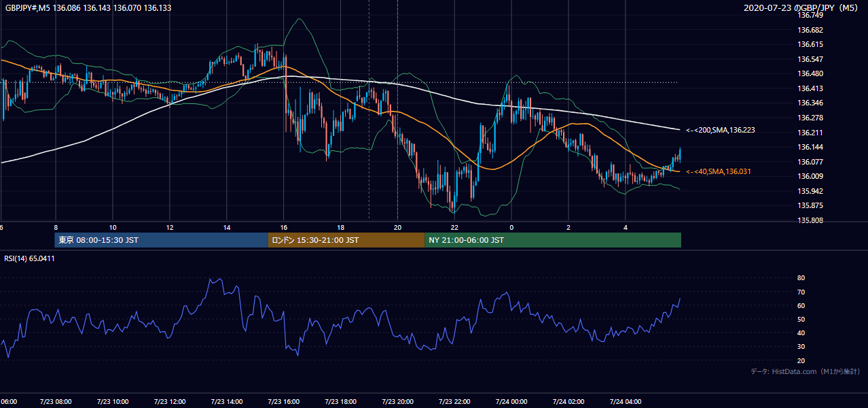Click the RSI 50 level label
868x408 pixels.
pyautogui.click(x=801, y=319)
